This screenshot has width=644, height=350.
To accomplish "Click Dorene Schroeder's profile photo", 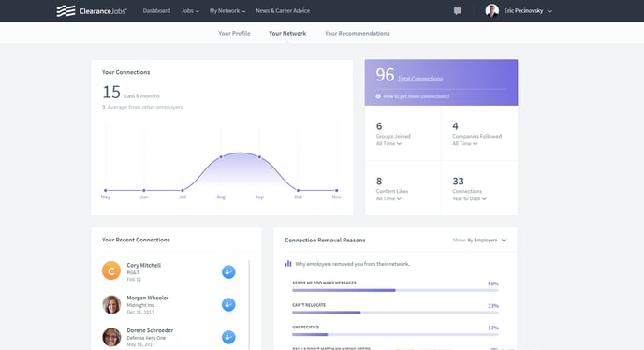I will tap(111, 337).
